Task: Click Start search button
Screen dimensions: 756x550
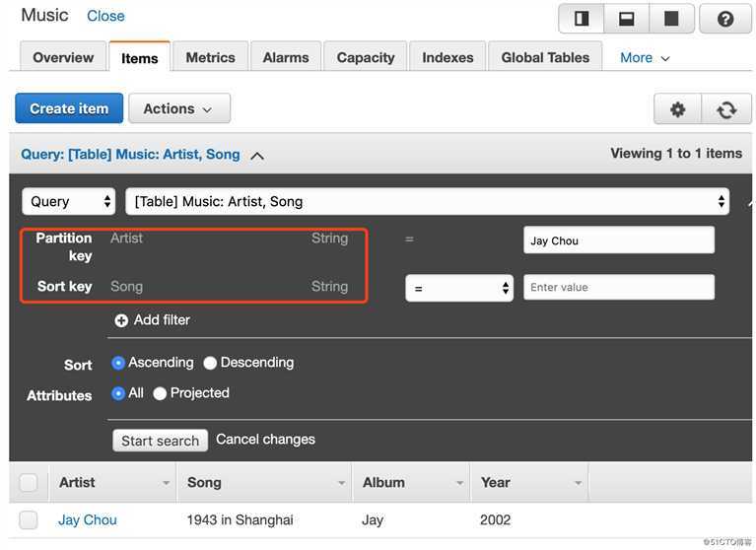Action: (160, 441)
